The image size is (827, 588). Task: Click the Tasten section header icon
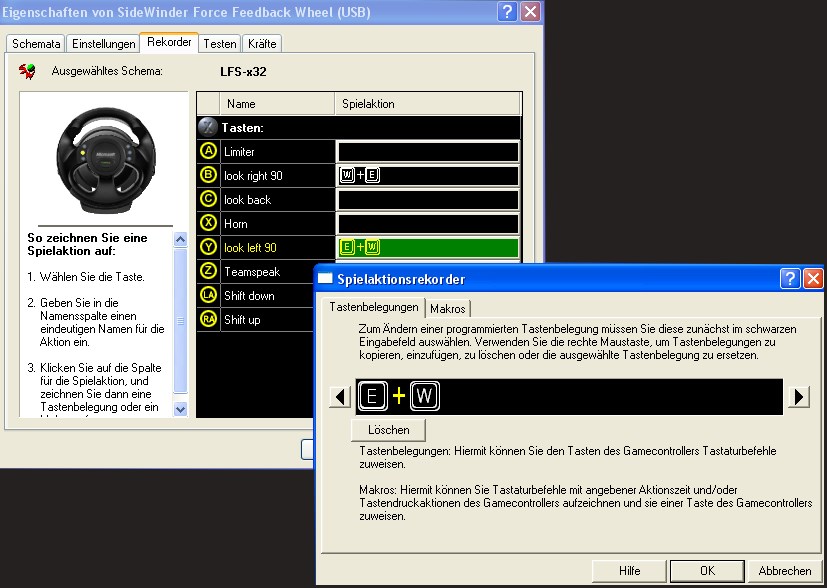pyautogui.click(x=208, y=127)
